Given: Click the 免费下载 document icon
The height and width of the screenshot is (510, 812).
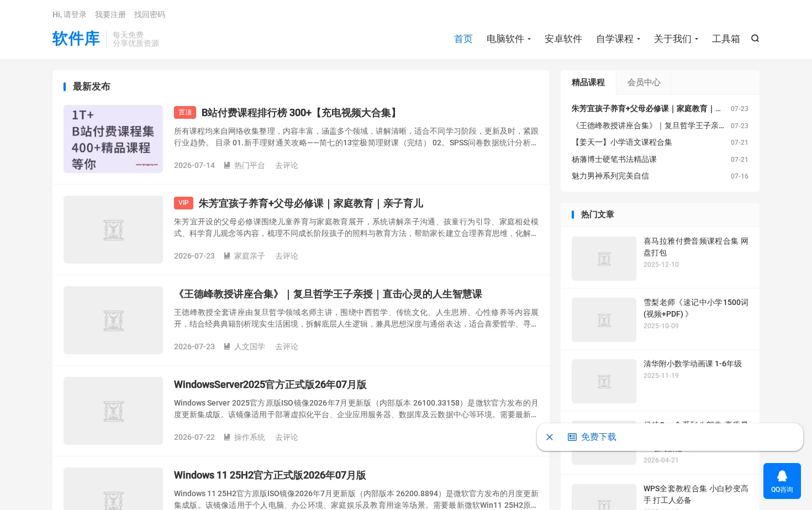Looking at the screenshot, I should pyautogui.click(x=572, y=437).
